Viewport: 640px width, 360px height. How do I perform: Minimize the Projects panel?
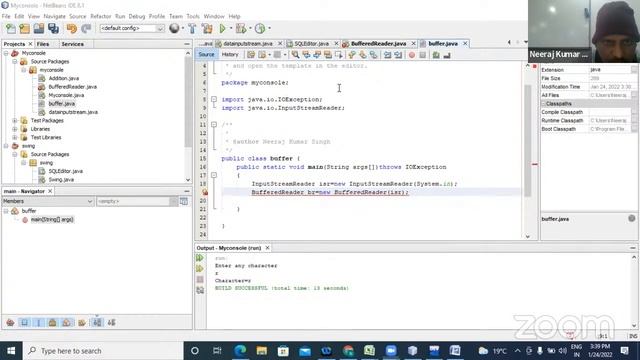[187, 44]
